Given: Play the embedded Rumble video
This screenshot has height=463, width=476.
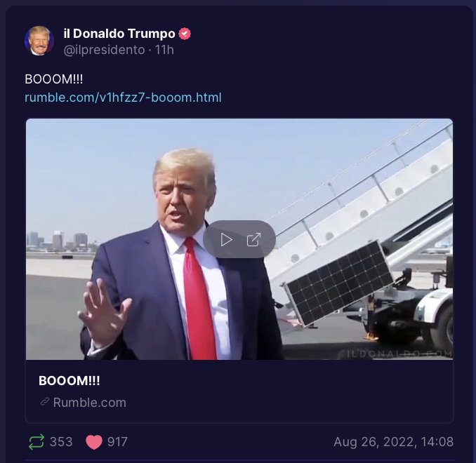Looking at the screenshot, I should [x=227, y=240].
